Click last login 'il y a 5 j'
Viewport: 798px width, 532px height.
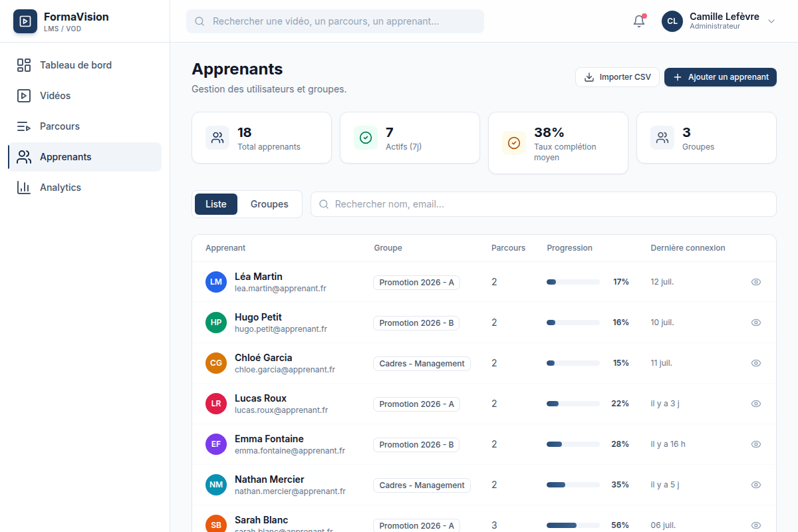point(665,485)
